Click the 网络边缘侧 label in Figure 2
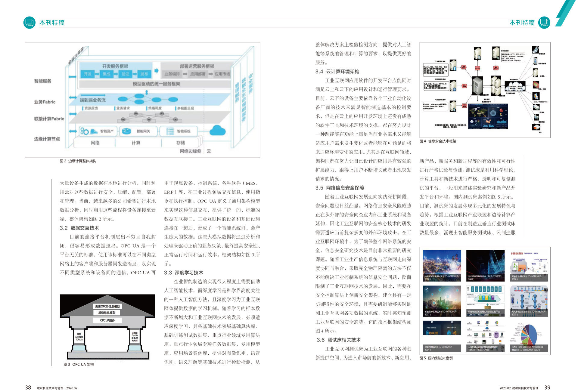578x392 pixels. 191,151
